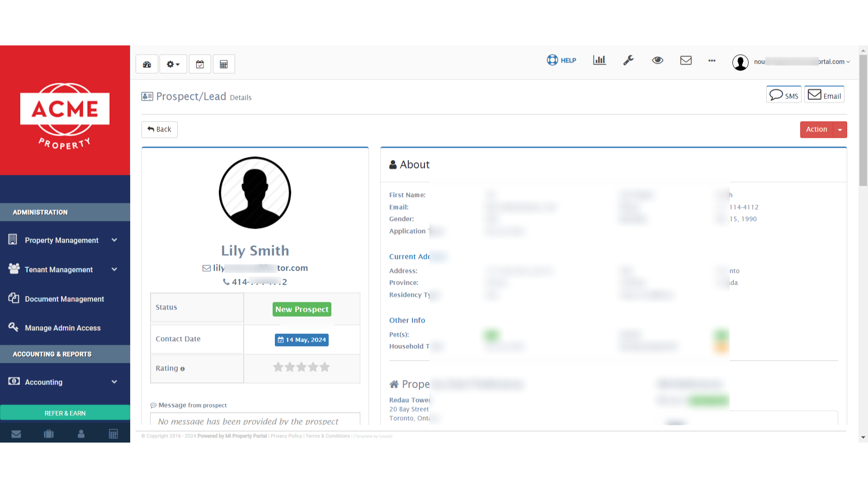Open the dashboard speedometer icon
Screen dimensions: 868x488
click(x=146, y=64)
